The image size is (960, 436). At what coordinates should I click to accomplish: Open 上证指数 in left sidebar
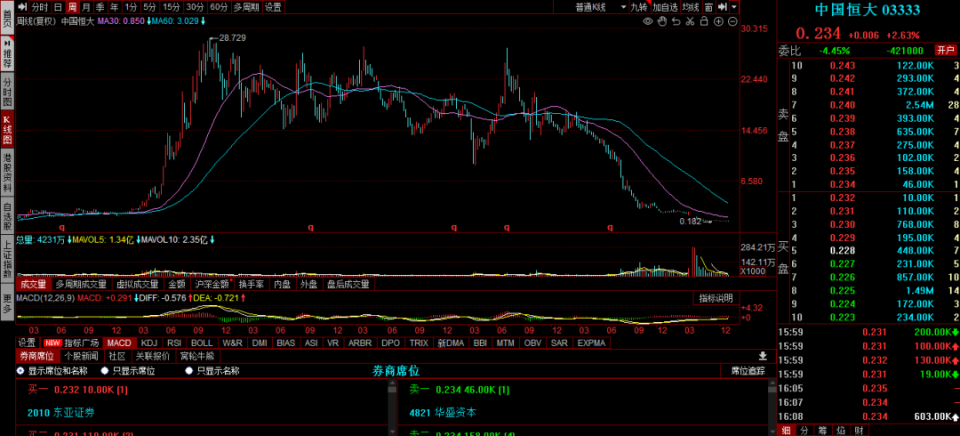coord(7,260)
